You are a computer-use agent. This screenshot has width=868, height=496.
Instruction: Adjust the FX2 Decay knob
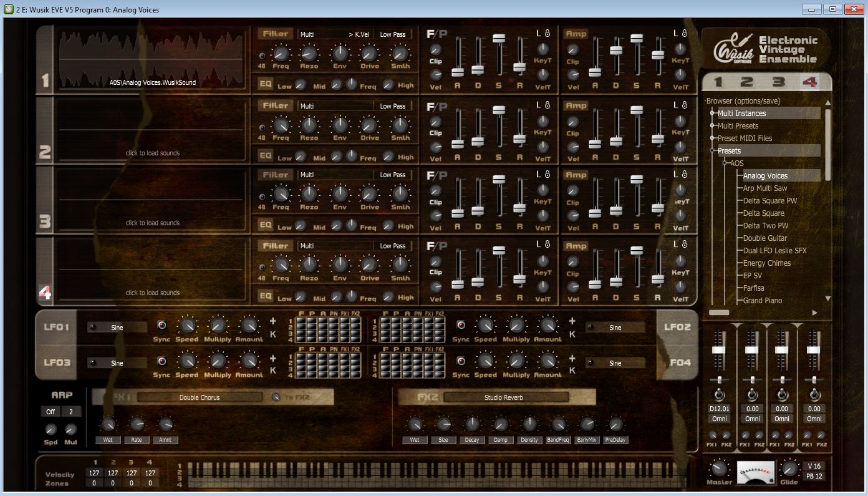(x=472, y=425)
